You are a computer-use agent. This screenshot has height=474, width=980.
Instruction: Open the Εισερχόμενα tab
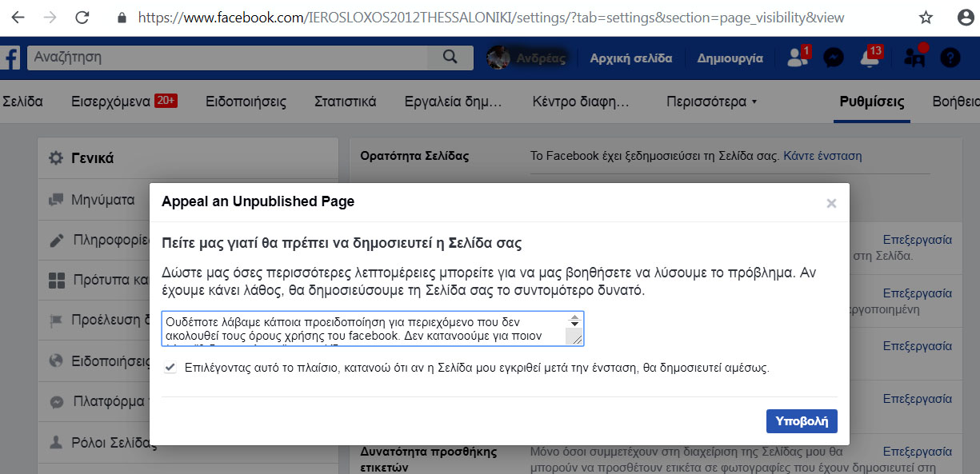tap(123, 102)
